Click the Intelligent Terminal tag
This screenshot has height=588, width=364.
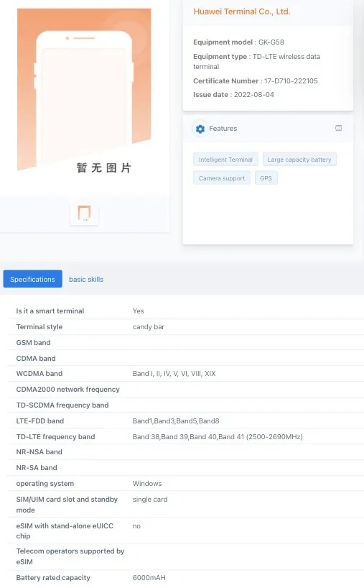coord(225,160)
